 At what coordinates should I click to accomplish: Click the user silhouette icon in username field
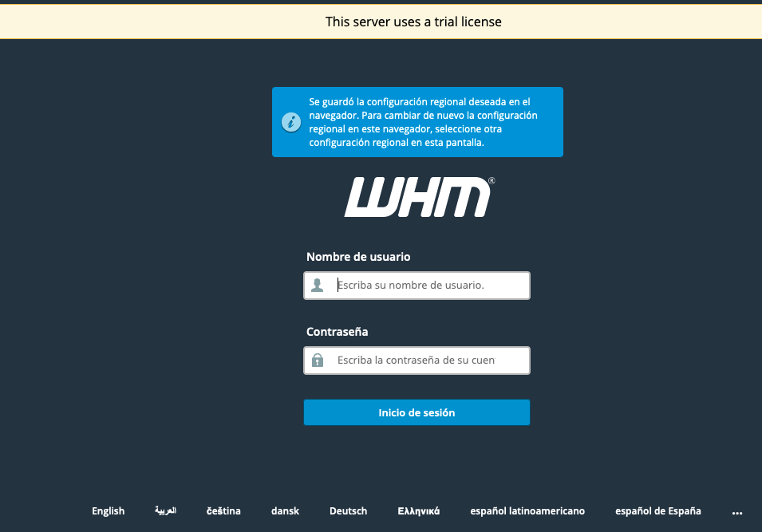tap(318, 286)
